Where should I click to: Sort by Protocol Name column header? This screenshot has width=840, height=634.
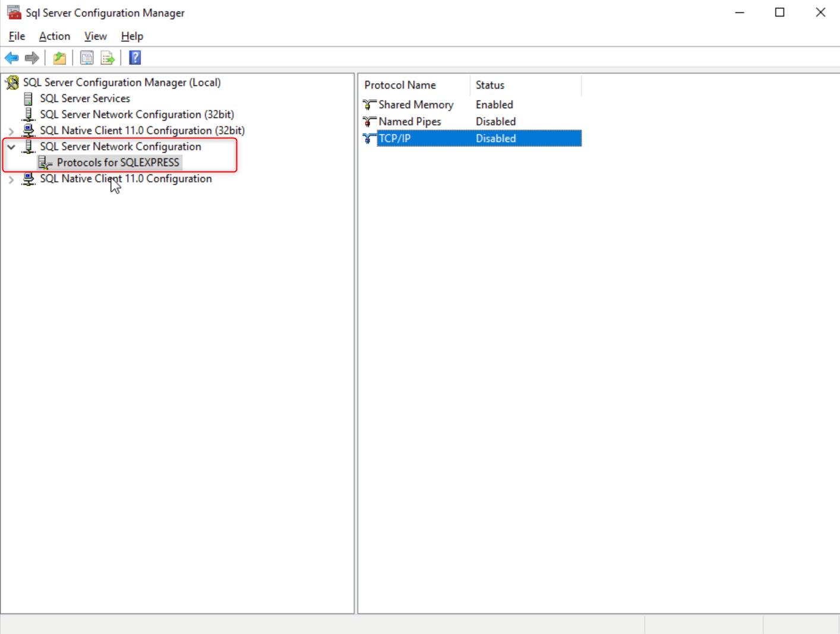414,85
